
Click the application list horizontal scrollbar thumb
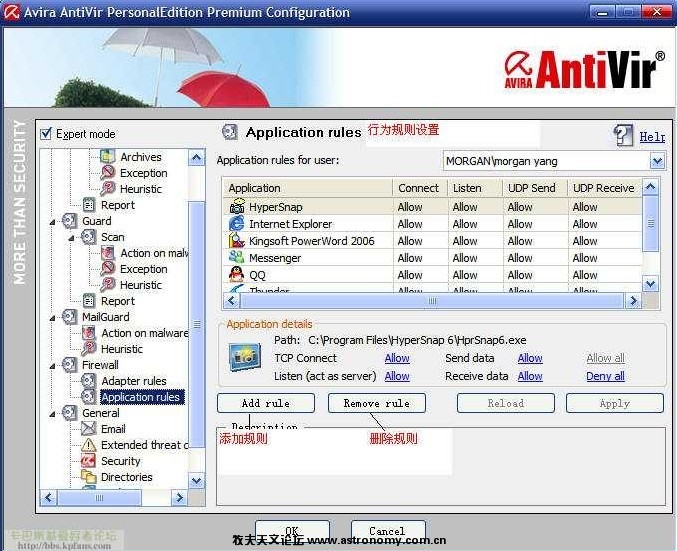point(432,301)
